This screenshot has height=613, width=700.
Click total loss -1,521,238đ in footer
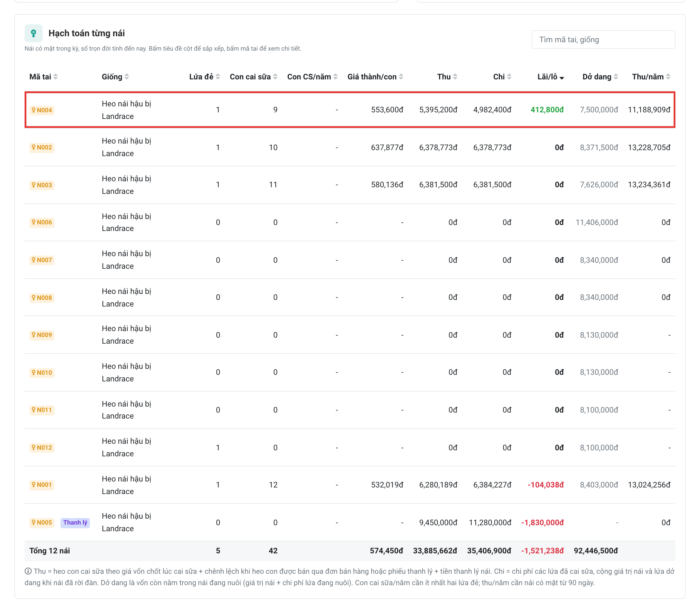pos(542,551)
